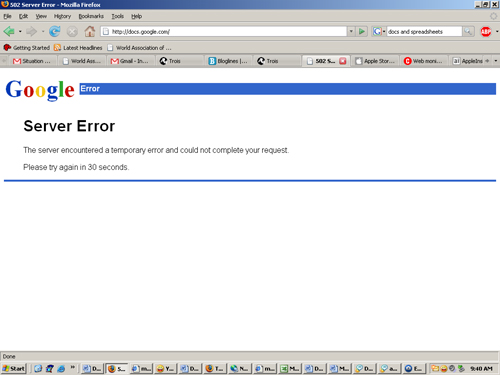Go back using the green Back arrow
Viewport: 500px width, 375px height.
9,32
